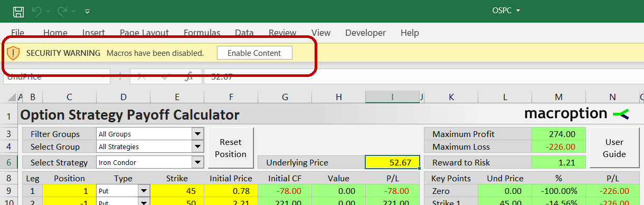This screenshot has width=644, height=205.
Task: Click Leg 1 Initial CF -78.00
Action: coord(285,191)
